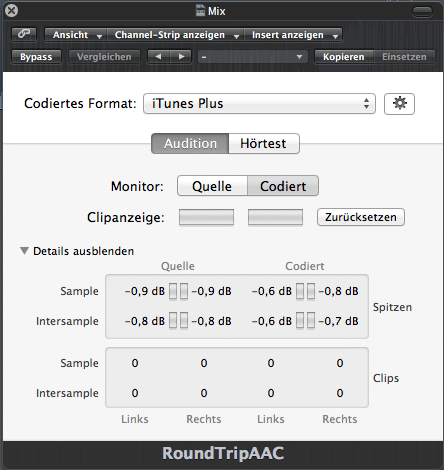The height and width of the screenshot is (470, 444).
Task: Click the Vergleichen button
Action: point(104,57)
